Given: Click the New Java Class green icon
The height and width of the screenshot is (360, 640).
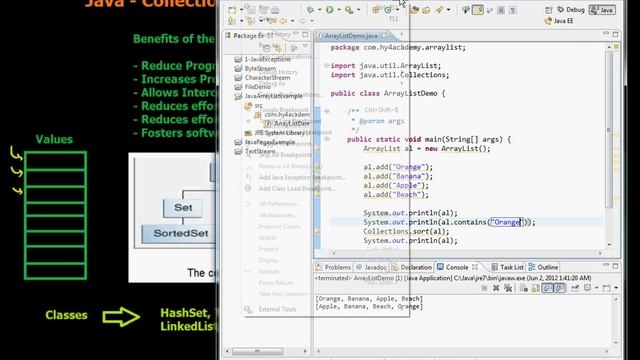Looking at the screenshot, I should click(x=388, y=9).
